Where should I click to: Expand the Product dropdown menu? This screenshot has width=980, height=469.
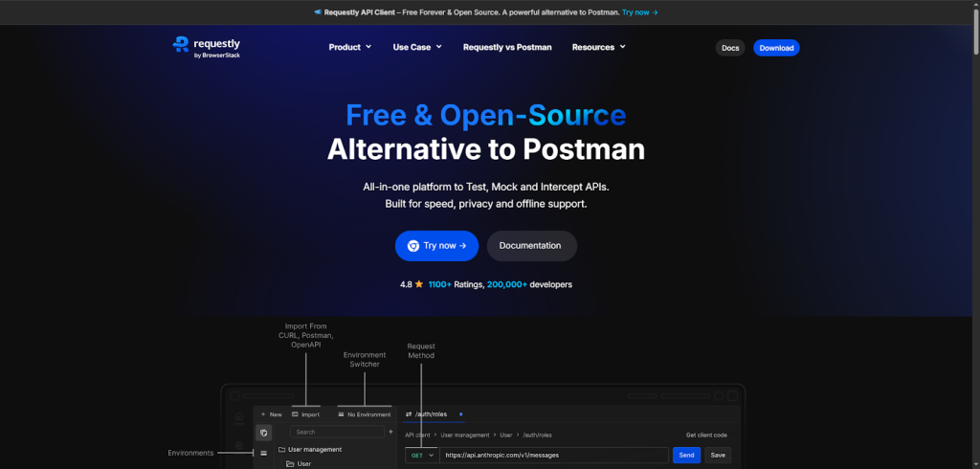[x=349, y=47]
